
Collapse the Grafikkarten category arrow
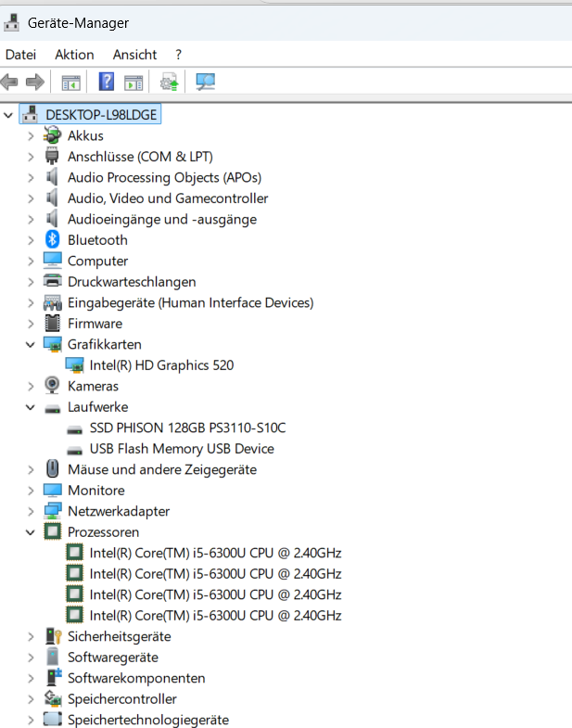[31, 344]
